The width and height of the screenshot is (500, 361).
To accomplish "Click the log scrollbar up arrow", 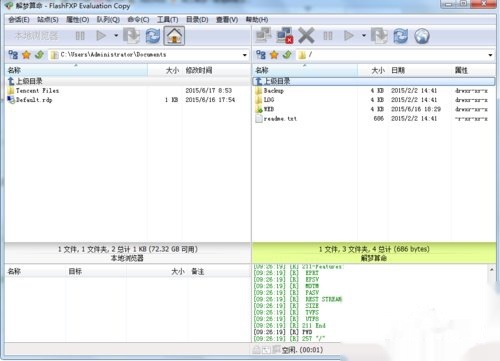I will coord(492,269).
